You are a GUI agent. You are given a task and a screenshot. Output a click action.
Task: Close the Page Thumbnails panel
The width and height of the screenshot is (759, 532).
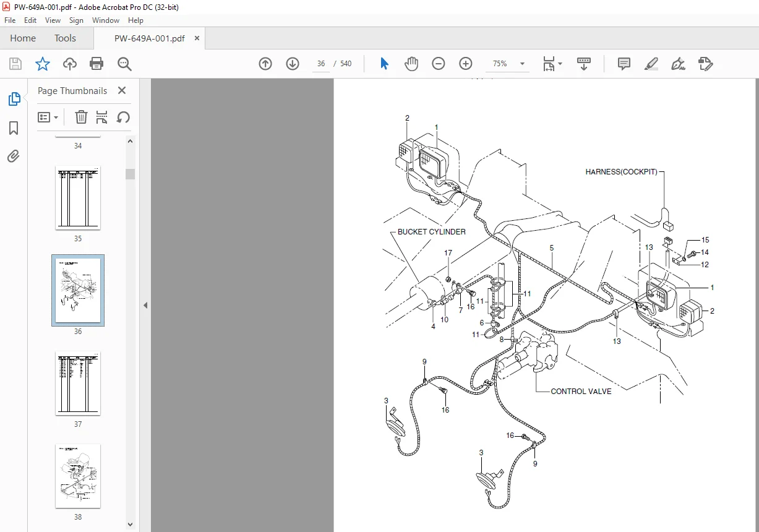point(122,90)
